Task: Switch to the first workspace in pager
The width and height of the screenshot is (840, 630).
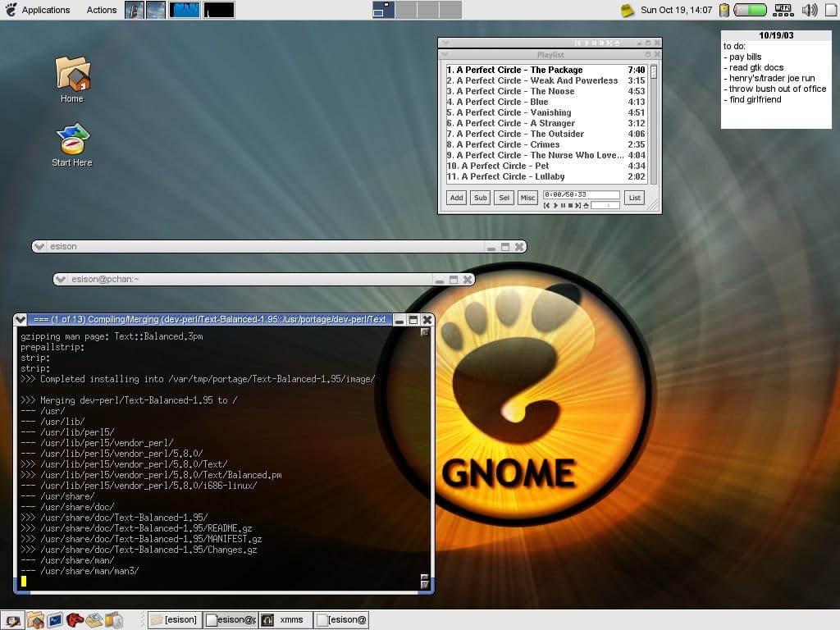Action: point(384,10)
